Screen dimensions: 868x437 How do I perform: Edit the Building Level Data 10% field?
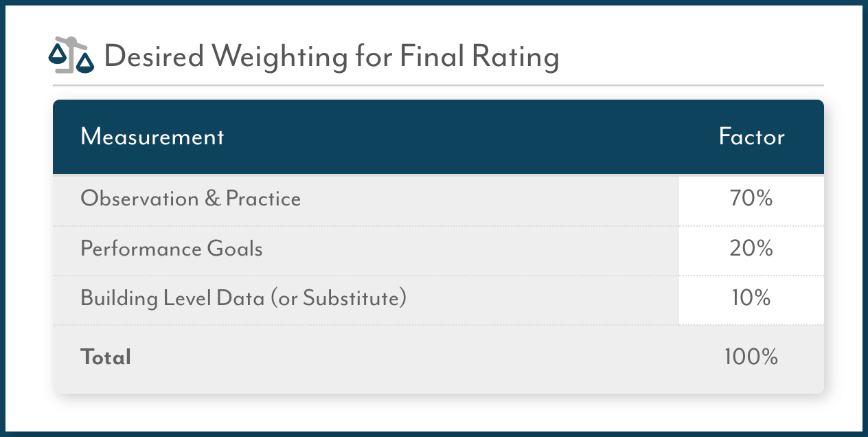point(751,300)
